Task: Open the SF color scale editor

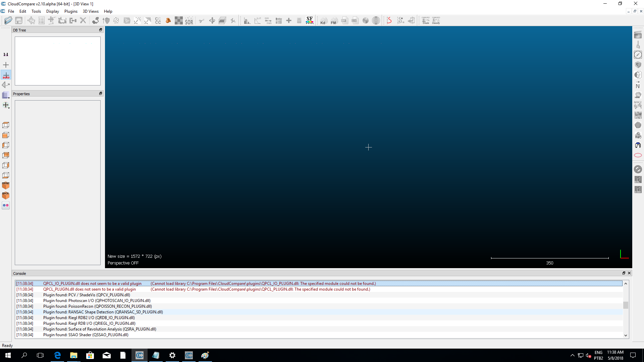Action: [x=310, y=20]
